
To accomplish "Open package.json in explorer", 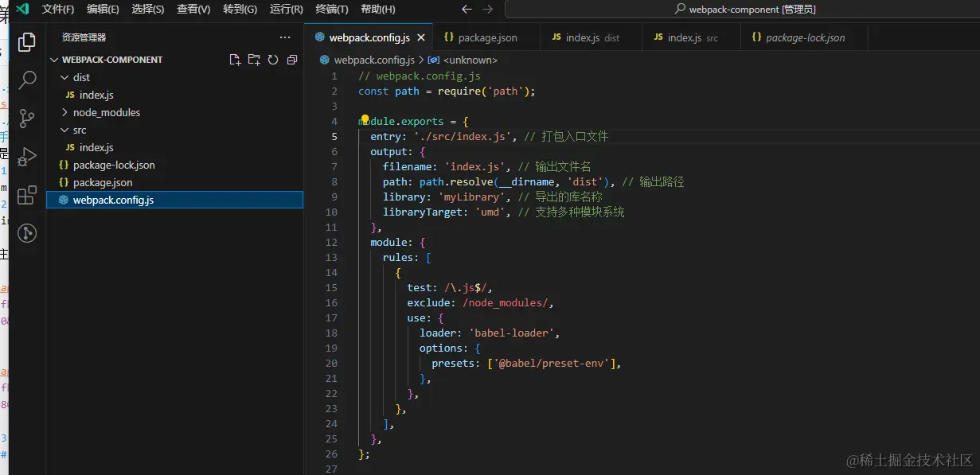I will tap(174, 182).
